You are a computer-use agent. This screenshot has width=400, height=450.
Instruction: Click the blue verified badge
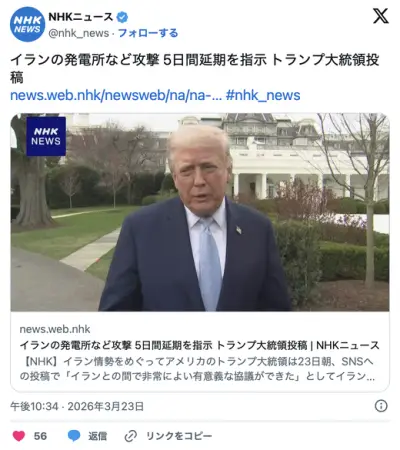pyautogui.click(x=122, y=17)
